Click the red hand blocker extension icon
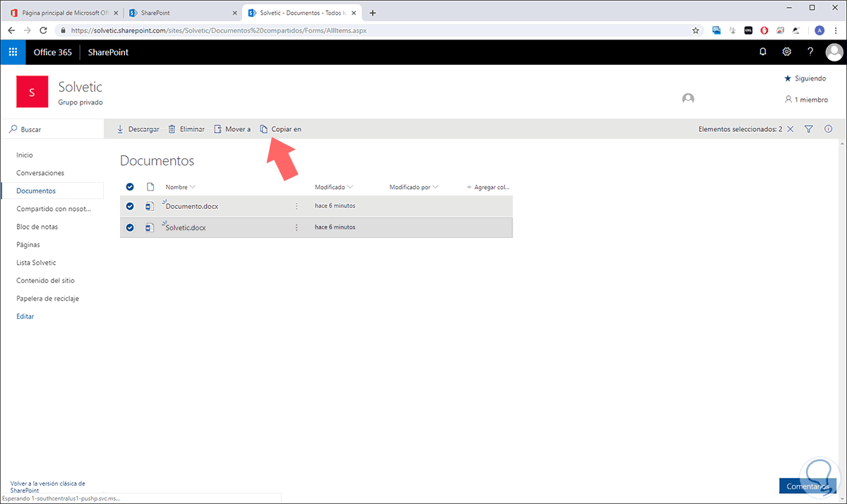This screenshot has height=504, width=847. coord(764,30)
